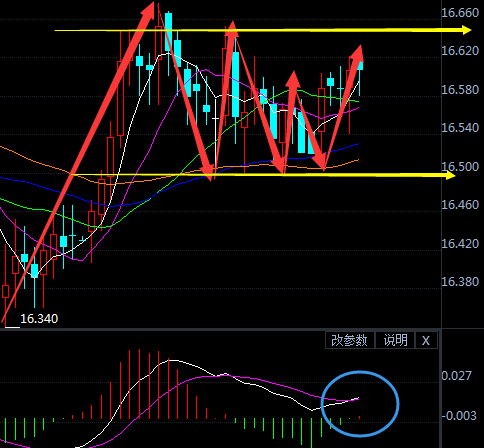This screenshot has width=484, height=448.
Task: Click the 改参数 button
Action: click(x=350, y=340)
